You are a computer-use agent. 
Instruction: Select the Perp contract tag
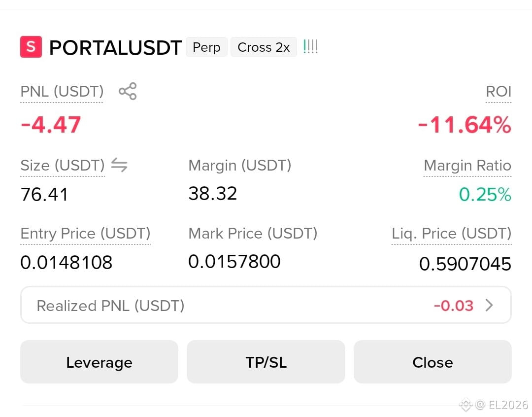[x=206, y=47]
